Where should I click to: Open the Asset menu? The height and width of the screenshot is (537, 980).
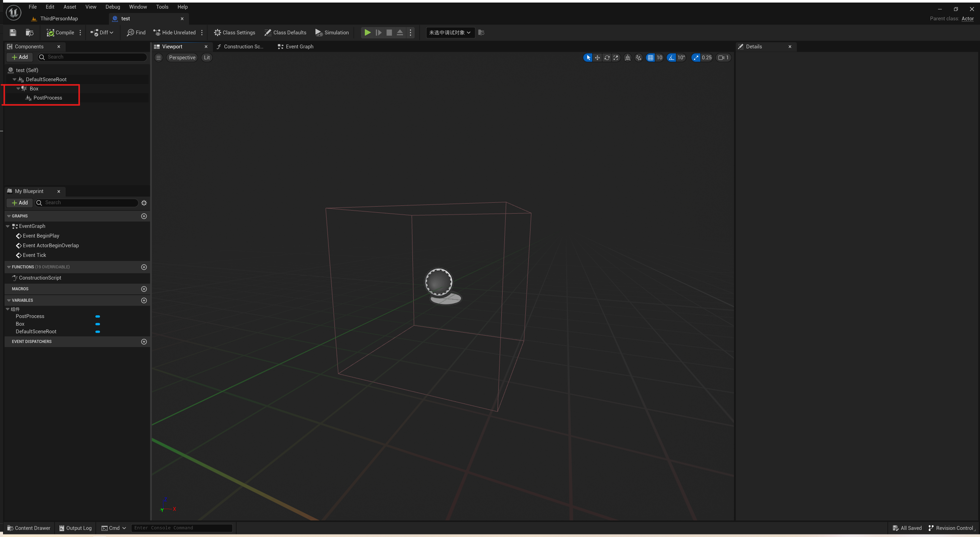(x=70, y=7)
